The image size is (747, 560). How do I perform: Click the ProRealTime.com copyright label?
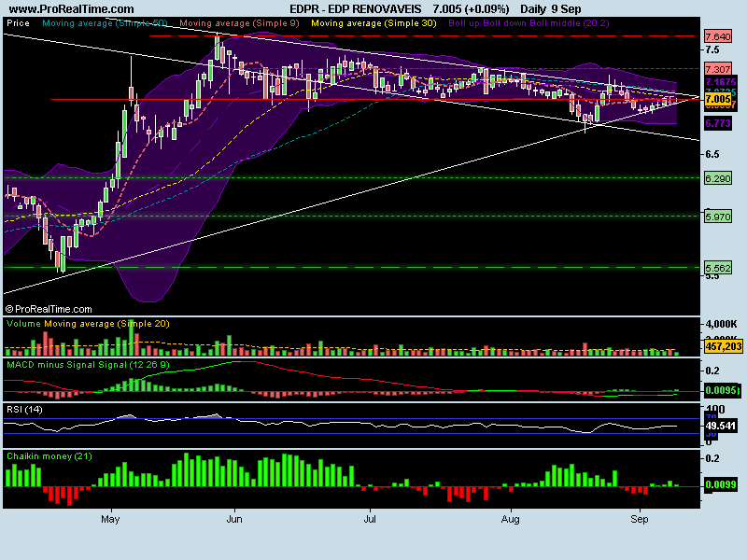coord(49,309)
